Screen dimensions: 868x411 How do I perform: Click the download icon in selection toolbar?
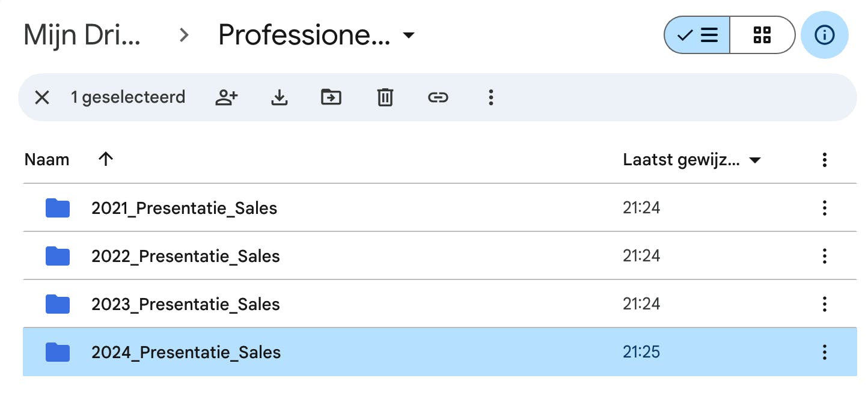[x=279, y=97]
